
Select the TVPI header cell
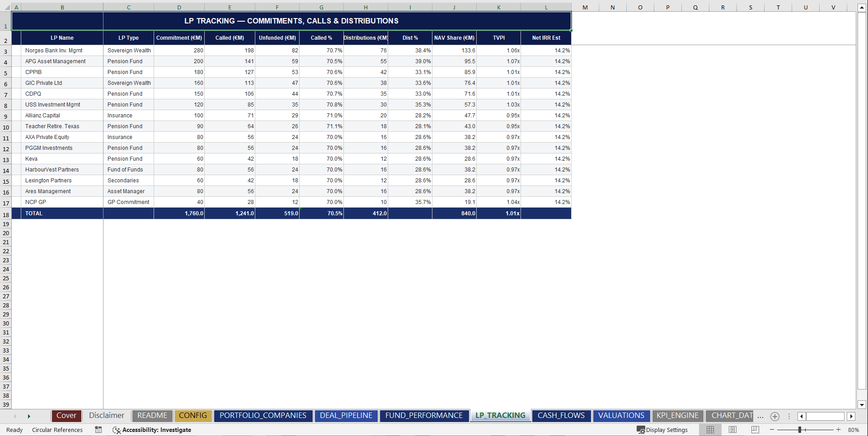pos(499,38)
